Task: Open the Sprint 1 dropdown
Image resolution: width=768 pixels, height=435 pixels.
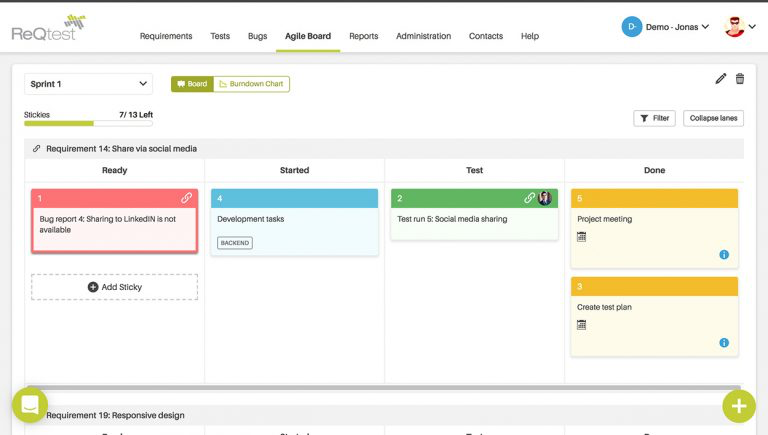Action: click(x=88, y=84)
